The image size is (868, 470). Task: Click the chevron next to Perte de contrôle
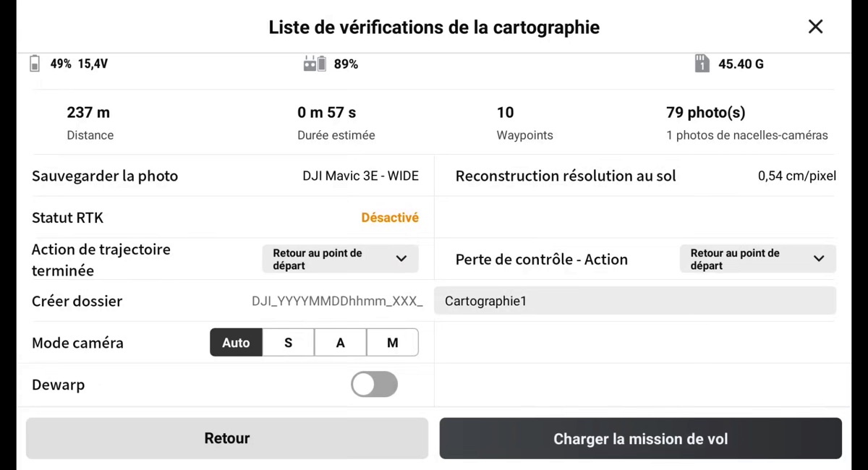click(819, 259)
